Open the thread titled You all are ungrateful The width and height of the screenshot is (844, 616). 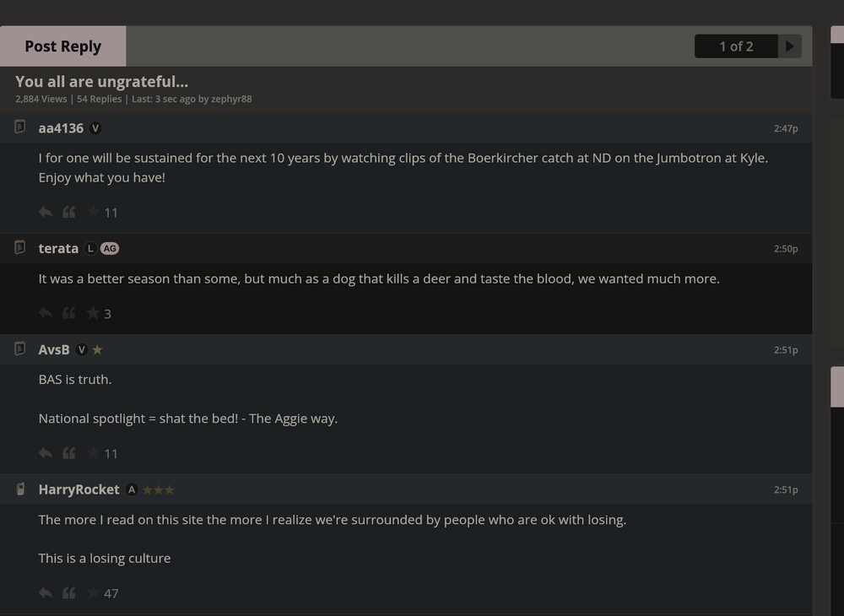(101, 81)
